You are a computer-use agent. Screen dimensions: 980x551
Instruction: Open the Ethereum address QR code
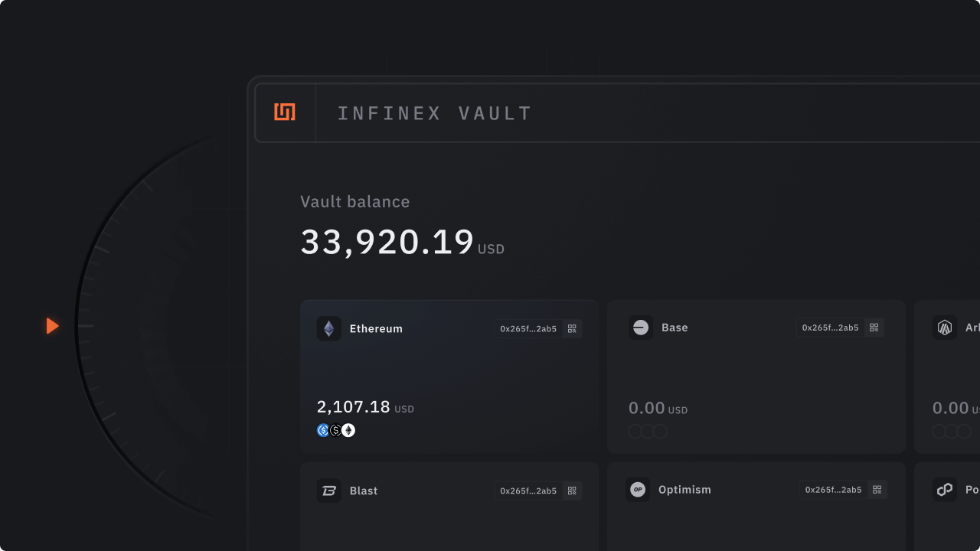tap(572, 329)
